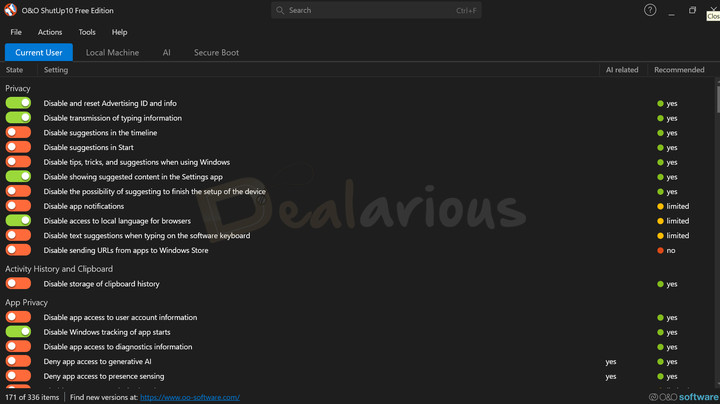Viewport: 720px width, 404px height.
Task: Toggle access to local language for browsers switch
Action: tap(18, 220)
